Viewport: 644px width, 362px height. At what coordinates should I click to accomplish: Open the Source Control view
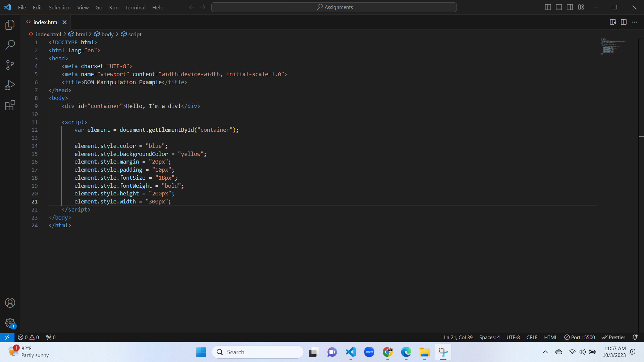coord(10,65)
